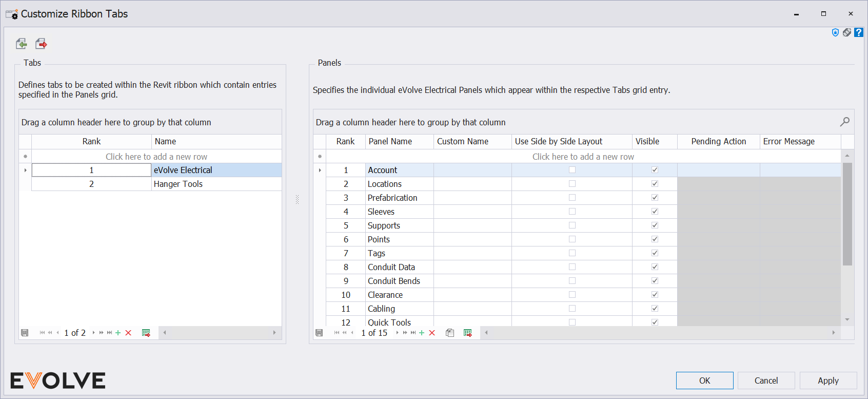Check Side by Side Layout for Points

tap(572, 239)
